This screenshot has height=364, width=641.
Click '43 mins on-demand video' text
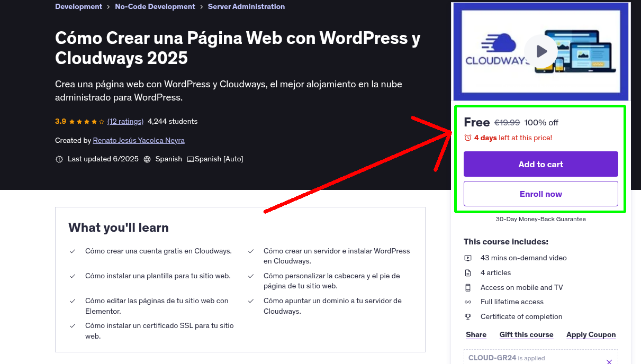523,258
